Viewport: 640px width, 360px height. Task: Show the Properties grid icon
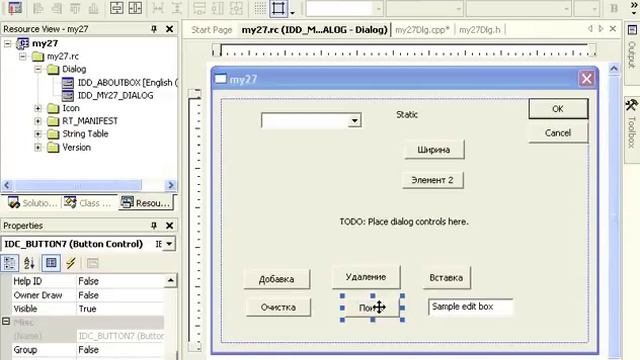point(51,263)
